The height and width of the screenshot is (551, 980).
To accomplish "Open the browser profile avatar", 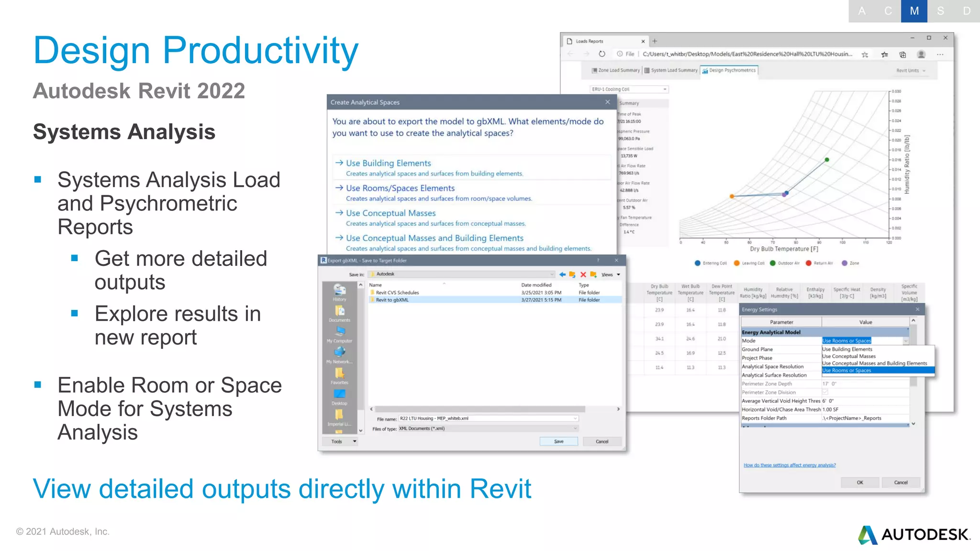I will tap(921, 55).
